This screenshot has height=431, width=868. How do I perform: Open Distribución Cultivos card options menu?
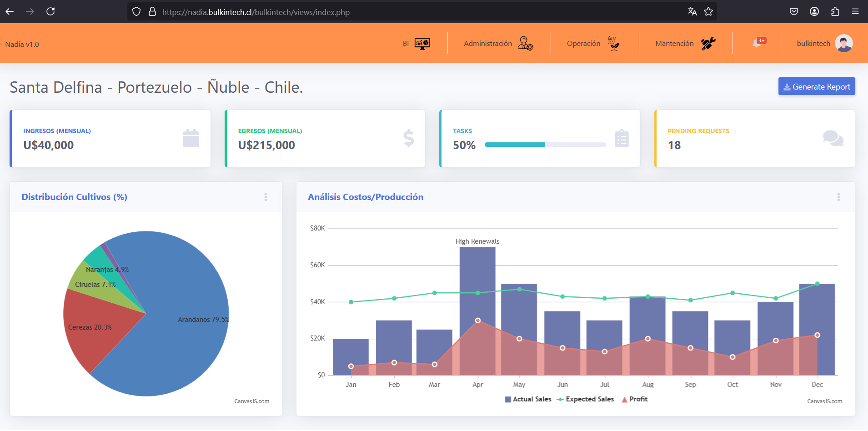click(266, 197)
